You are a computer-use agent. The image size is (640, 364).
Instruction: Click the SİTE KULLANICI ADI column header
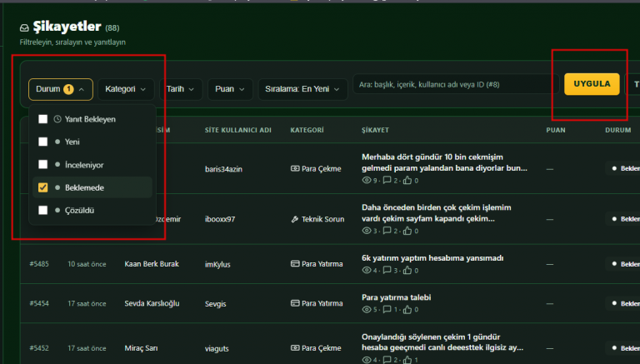[x=238, y=130]
